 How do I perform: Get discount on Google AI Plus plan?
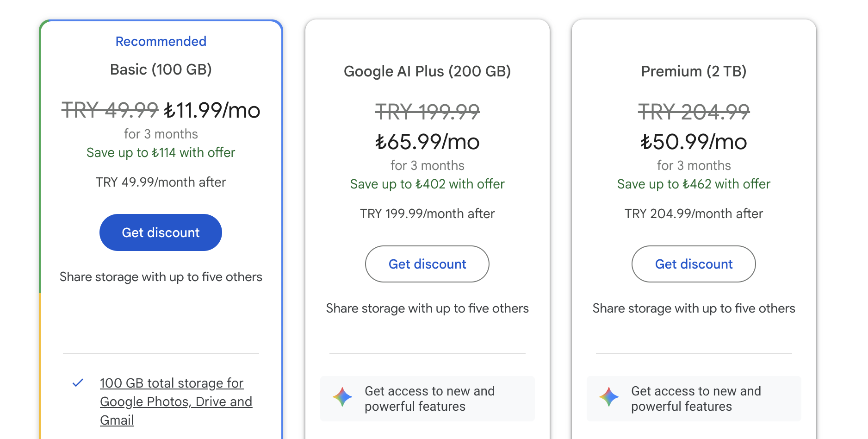(x=427, y=264)
